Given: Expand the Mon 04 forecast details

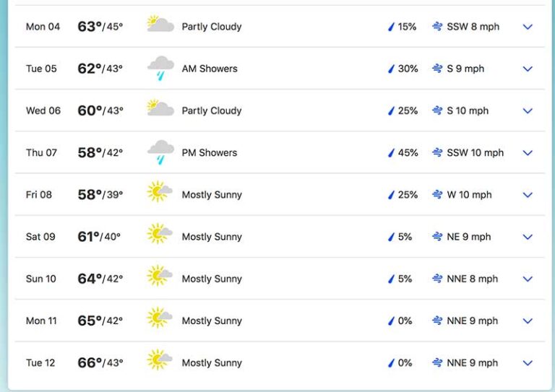Looking at the screenshot, I should tap(528, 27).
